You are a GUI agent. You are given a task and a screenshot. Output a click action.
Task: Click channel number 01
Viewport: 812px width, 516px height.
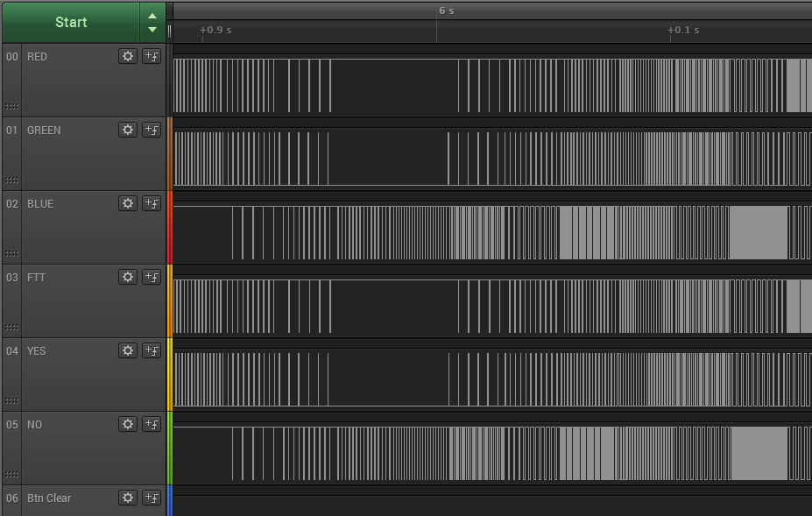click(x=12, y=130)
